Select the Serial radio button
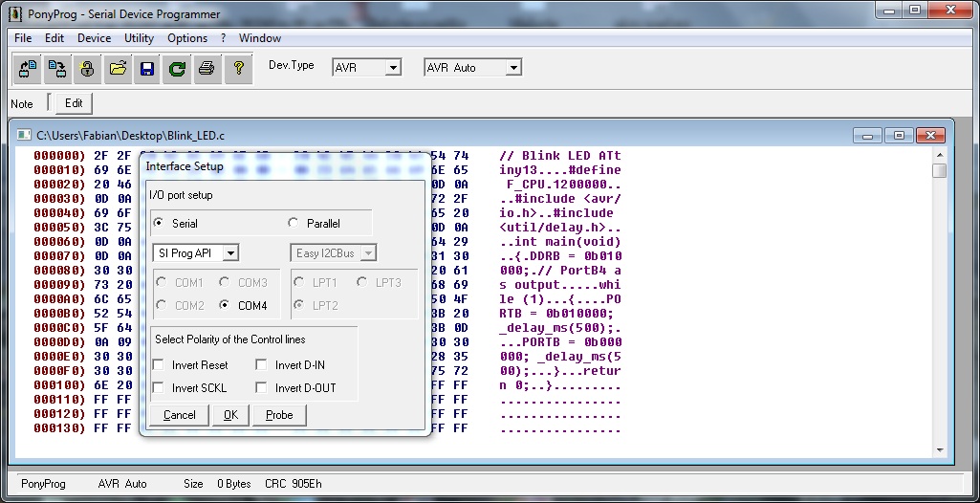 159,223
